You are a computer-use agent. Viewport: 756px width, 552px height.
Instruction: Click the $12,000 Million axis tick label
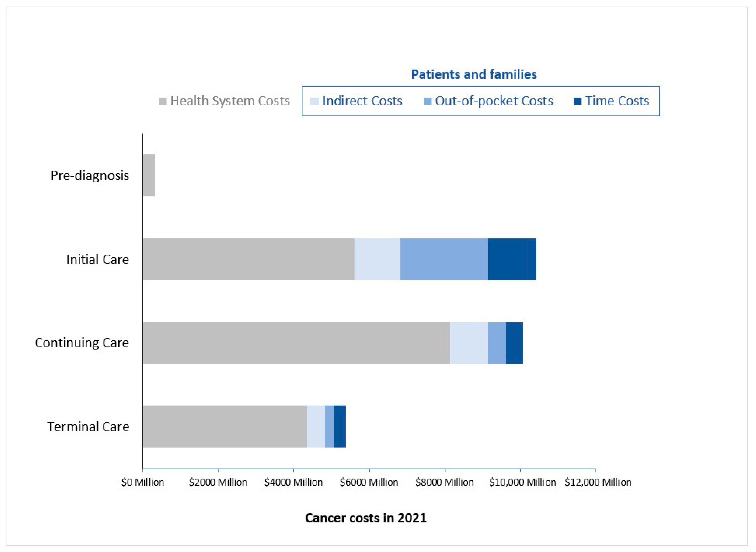tap(598, 482)
